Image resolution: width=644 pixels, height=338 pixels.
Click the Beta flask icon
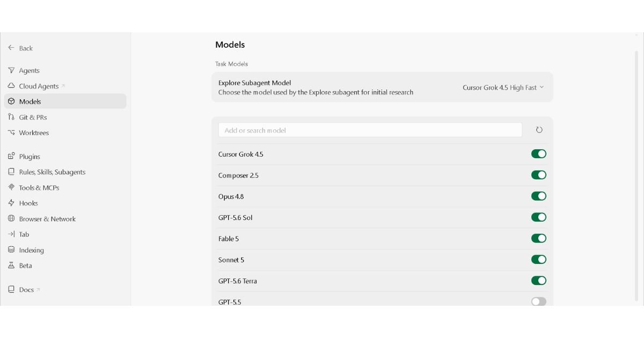tap(11, 265)
